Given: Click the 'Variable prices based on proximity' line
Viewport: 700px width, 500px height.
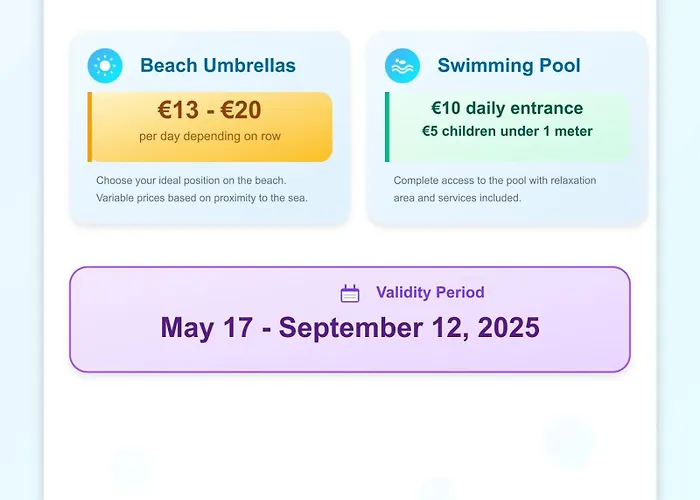Looking at the screenshot, I should click(x=202, y=197).
